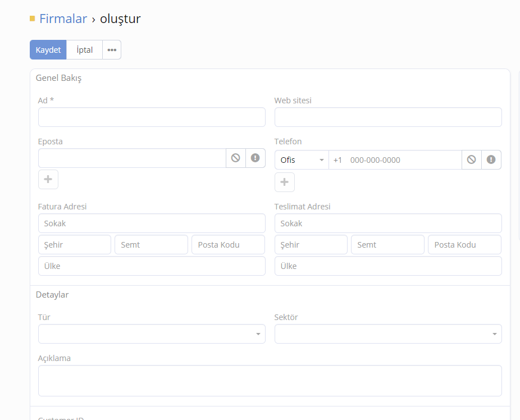The height and width of the screenshot is (420, 520).
Task: Open the three-dots more actions menu
Action: click(x=112, y=50)
